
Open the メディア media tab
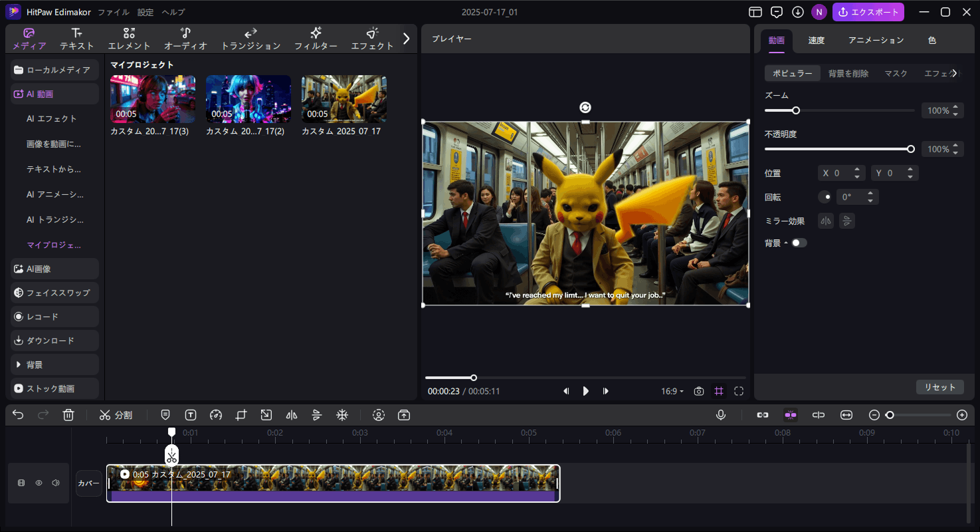29,39
